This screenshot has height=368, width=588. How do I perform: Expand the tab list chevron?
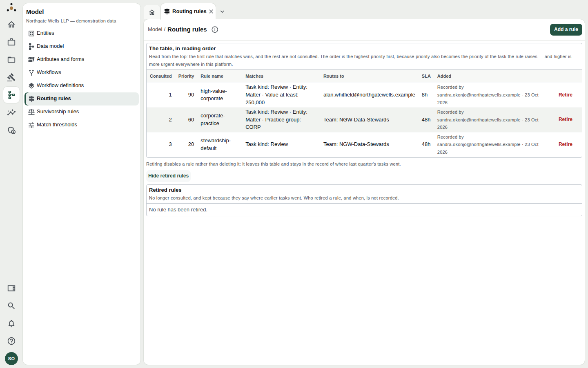222,11
